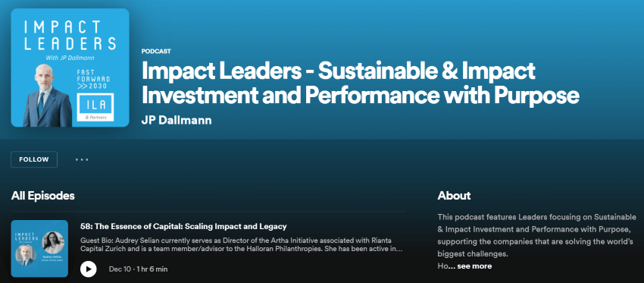The height and width of the screenshot is (283, 644).
Task: Follow the Impact Leaders podcast
Action: 34,159
